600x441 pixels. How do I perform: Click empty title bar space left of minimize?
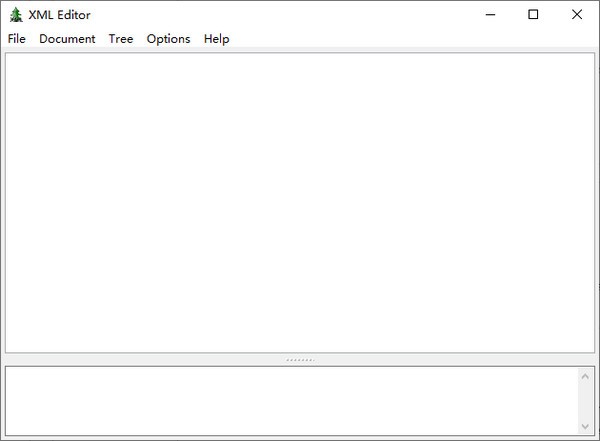(x=300, y=15)
